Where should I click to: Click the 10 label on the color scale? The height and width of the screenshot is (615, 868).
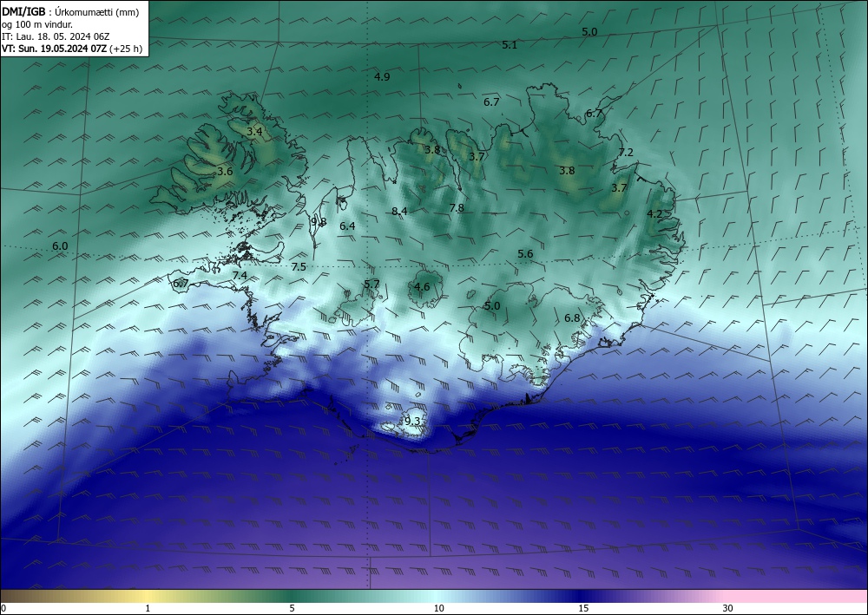[439, 609]
